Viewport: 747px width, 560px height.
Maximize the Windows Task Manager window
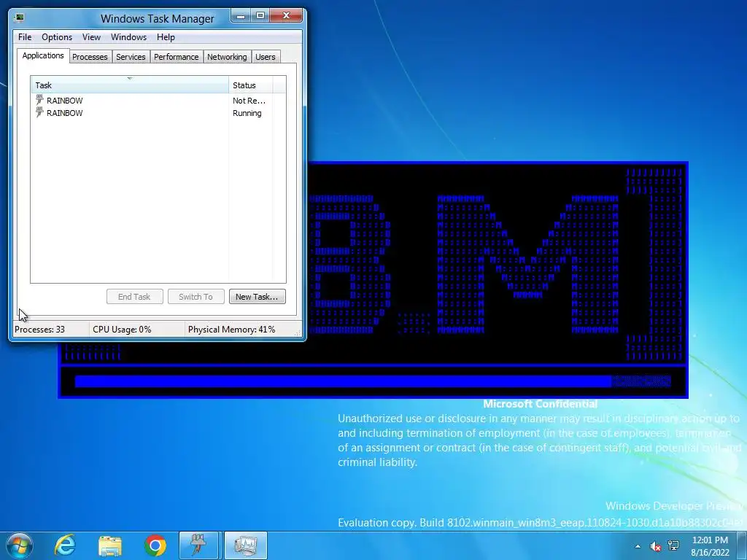(x=260, y=16)
